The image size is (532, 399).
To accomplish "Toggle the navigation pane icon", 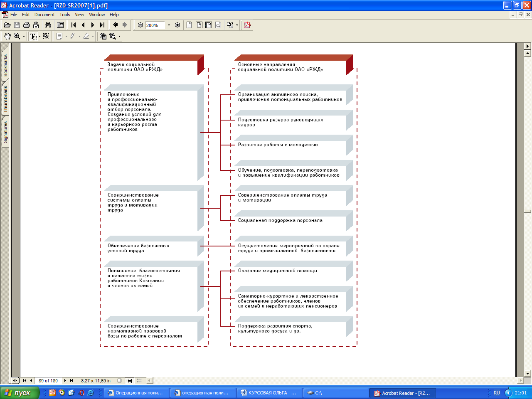I will click(x=60, y=25).
